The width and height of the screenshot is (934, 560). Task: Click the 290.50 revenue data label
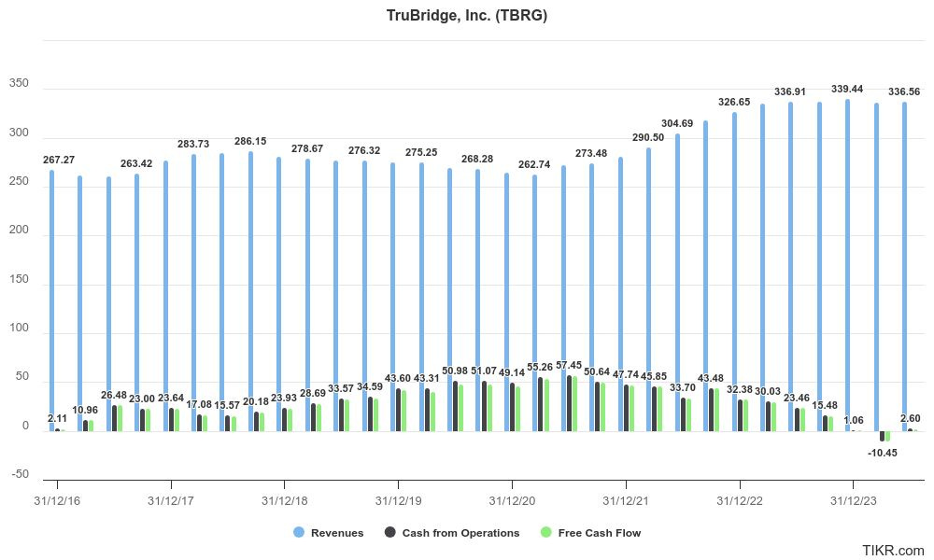tap(648, 137)
